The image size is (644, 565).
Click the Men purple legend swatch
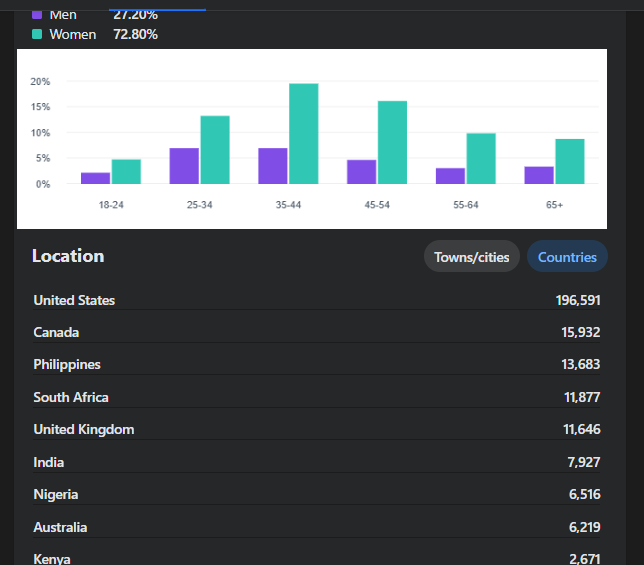tap(37, 15)
